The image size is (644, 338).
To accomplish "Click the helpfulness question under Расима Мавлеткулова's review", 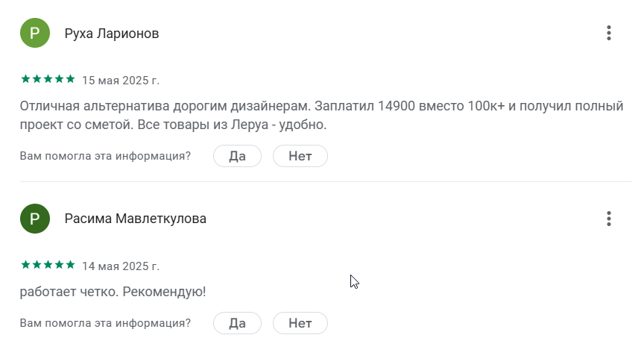I will [x=105, y=323].
